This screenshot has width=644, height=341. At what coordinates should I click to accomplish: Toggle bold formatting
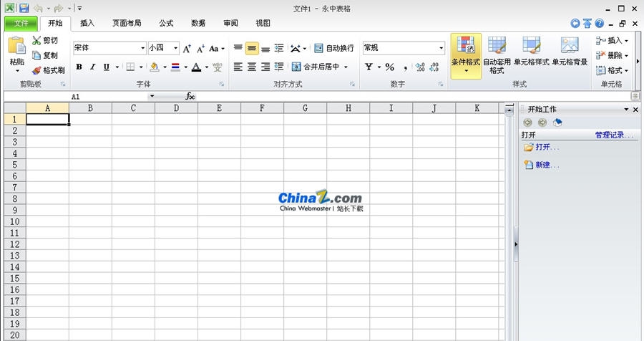click(x=79, y=67)
